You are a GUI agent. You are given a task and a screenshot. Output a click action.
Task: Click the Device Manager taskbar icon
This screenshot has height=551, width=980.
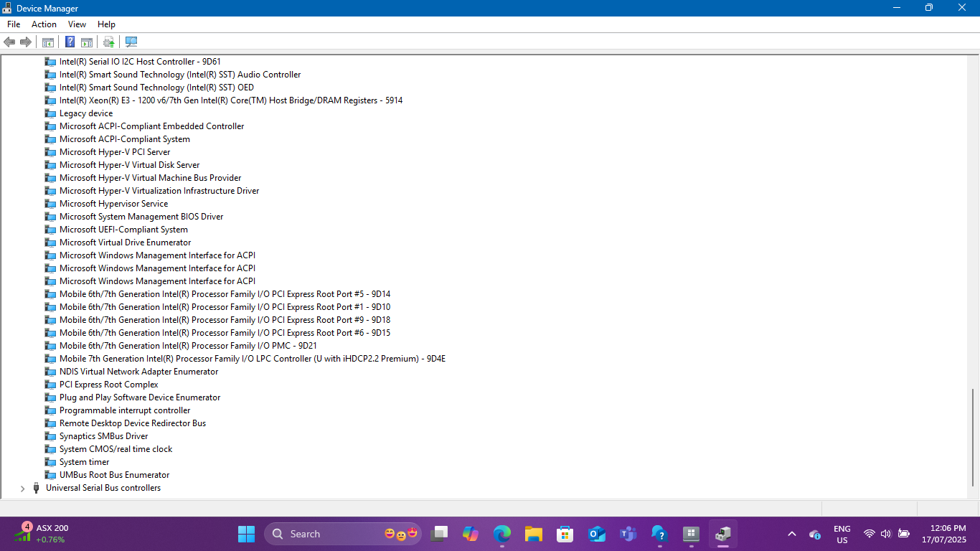tap(722, 534)
